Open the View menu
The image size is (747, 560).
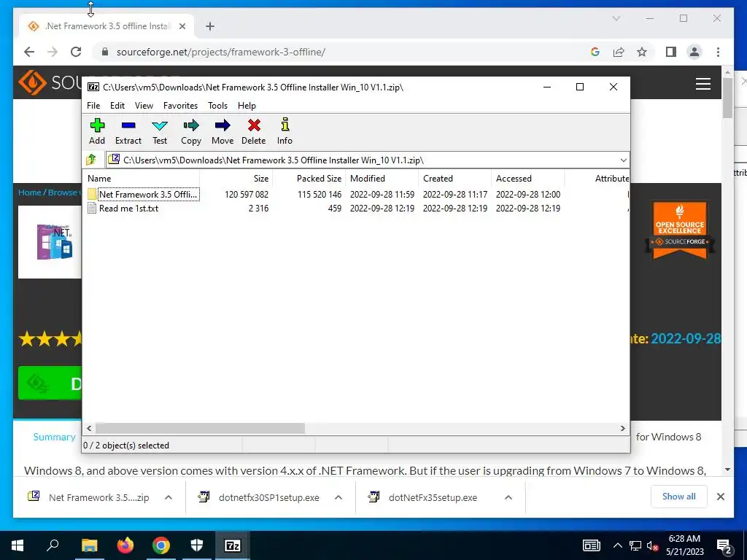click(144, 106)
